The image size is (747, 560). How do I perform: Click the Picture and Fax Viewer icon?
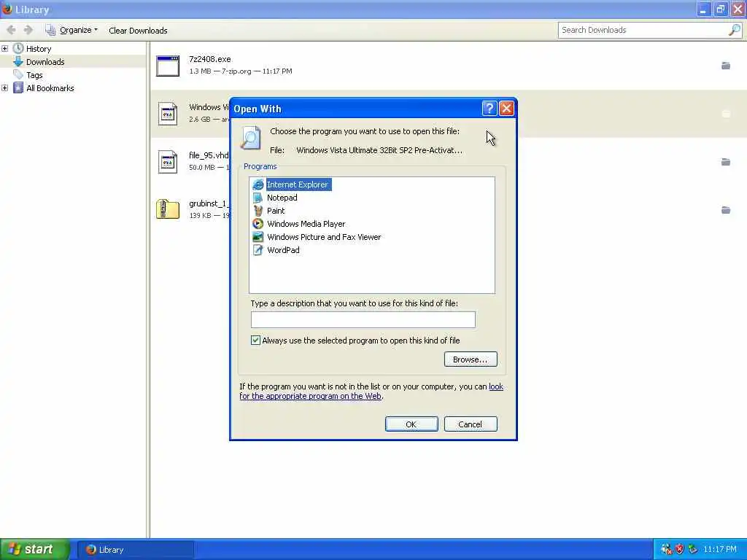pos(258,237)
